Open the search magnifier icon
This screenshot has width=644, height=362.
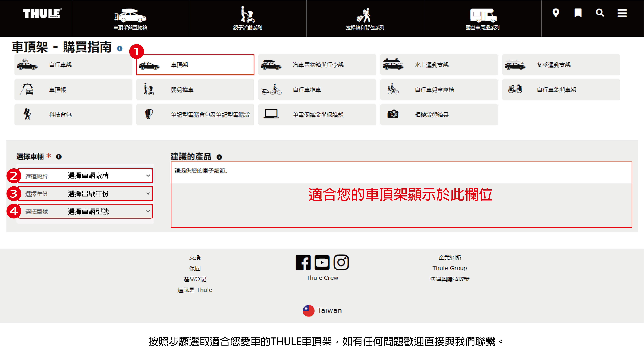coord(600,13)
